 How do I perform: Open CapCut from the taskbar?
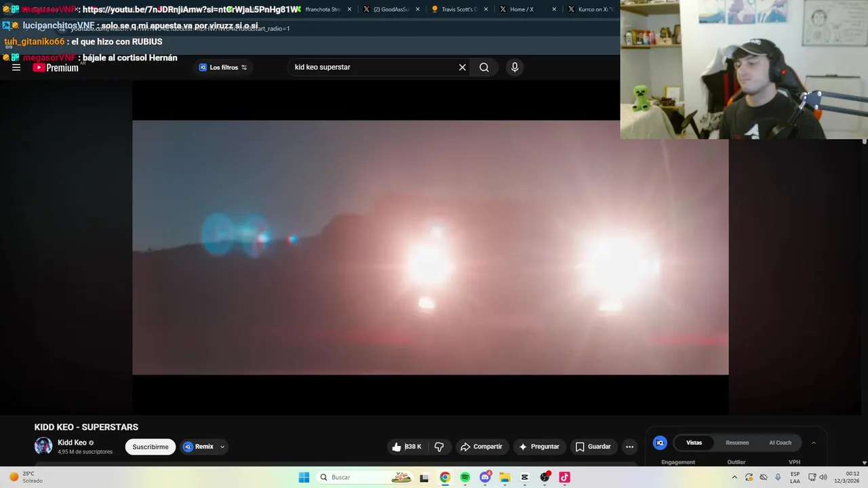coord(525,477)
